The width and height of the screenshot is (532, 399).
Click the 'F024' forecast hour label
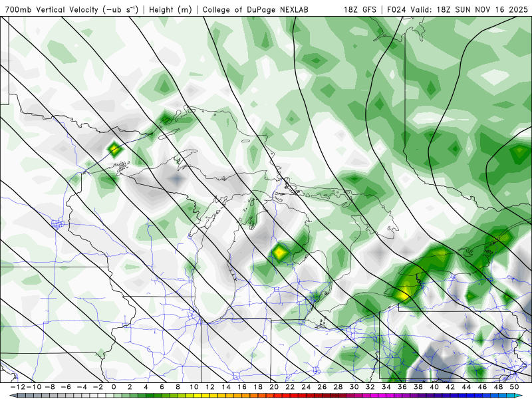coord(396,9)
